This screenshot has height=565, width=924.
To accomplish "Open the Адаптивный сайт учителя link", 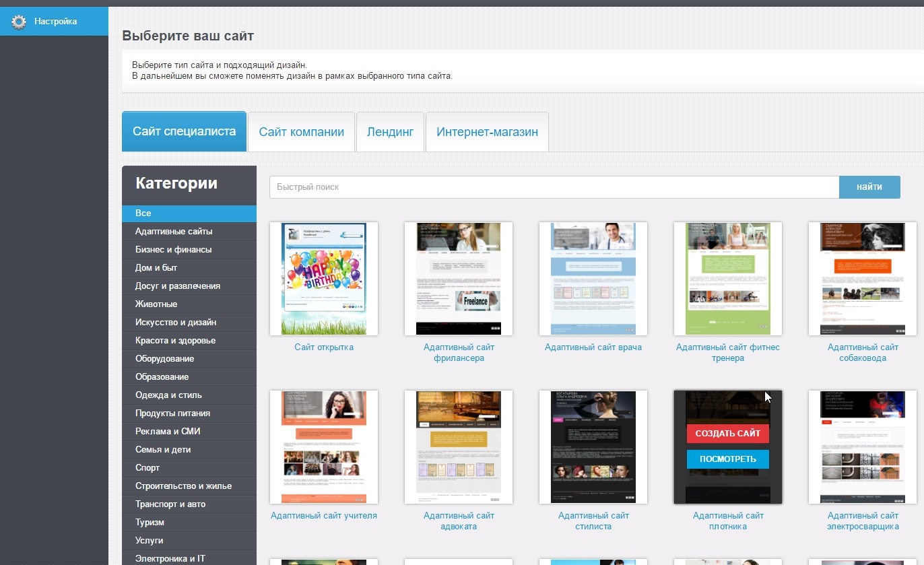I will click(323, 515).
